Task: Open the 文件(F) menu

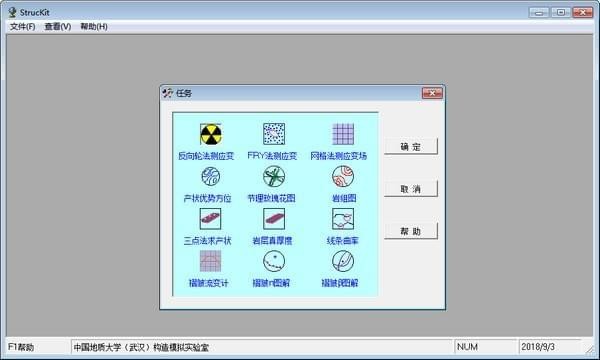Action: click(23, 26)
